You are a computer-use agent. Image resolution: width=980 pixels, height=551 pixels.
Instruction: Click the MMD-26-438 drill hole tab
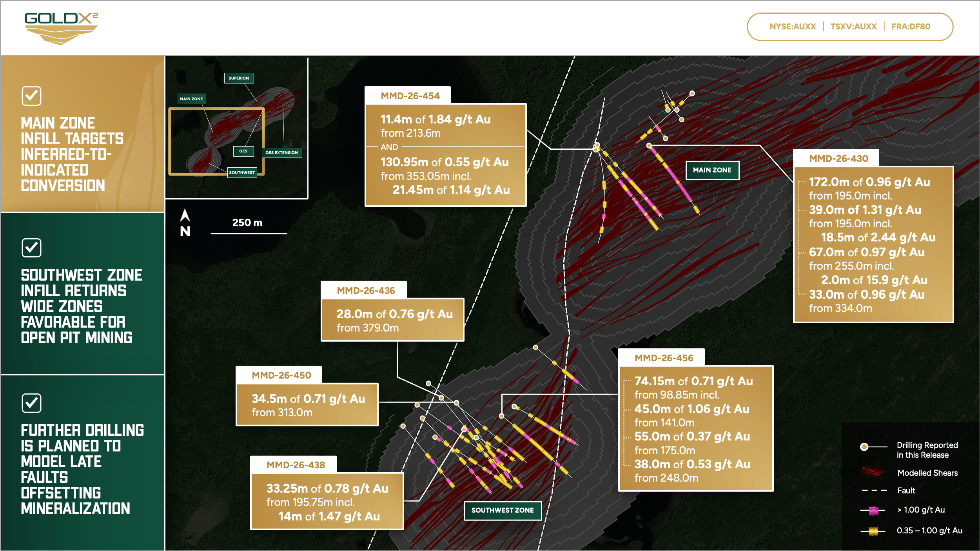click(294, 465)
